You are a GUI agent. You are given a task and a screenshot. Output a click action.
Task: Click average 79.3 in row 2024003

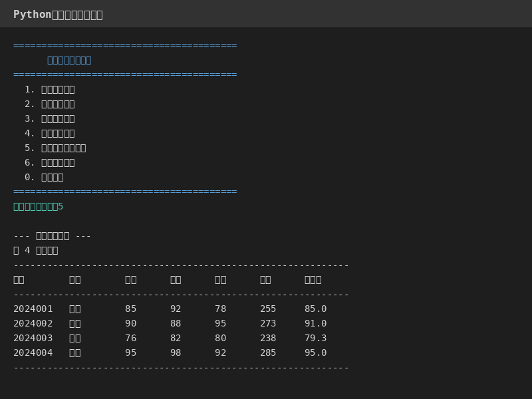[x=315, y=338]
